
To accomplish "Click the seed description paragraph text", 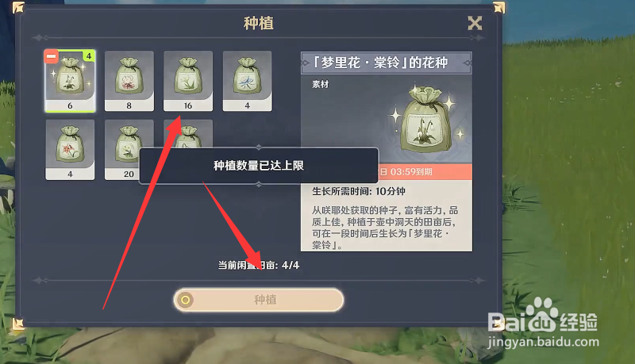I will point(385,228).
